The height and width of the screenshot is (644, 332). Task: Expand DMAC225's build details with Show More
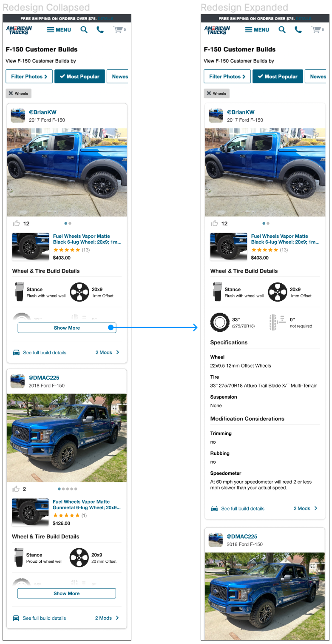point(66,593)
